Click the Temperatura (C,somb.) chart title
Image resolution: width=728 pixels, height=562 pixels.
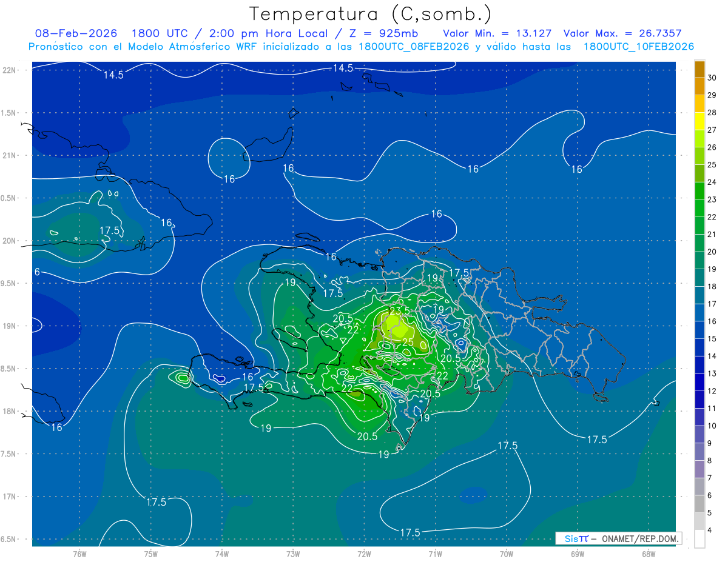(x=370, y=13)
